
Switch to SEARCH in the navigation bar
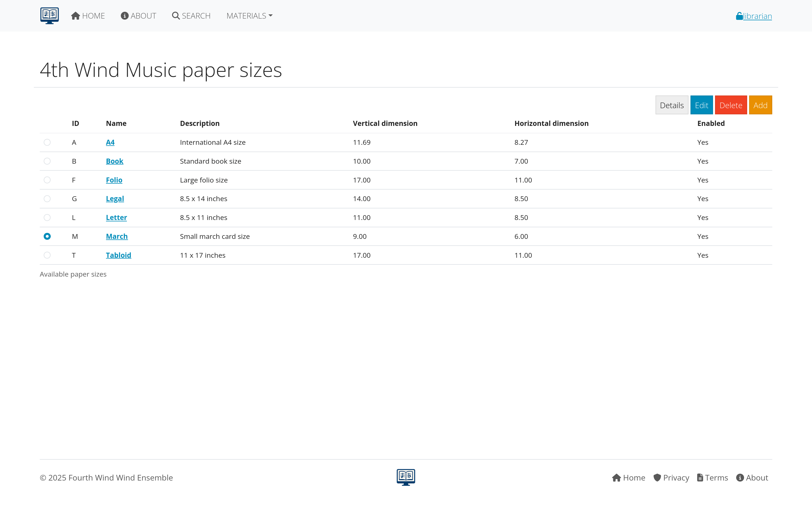(195, 15)
